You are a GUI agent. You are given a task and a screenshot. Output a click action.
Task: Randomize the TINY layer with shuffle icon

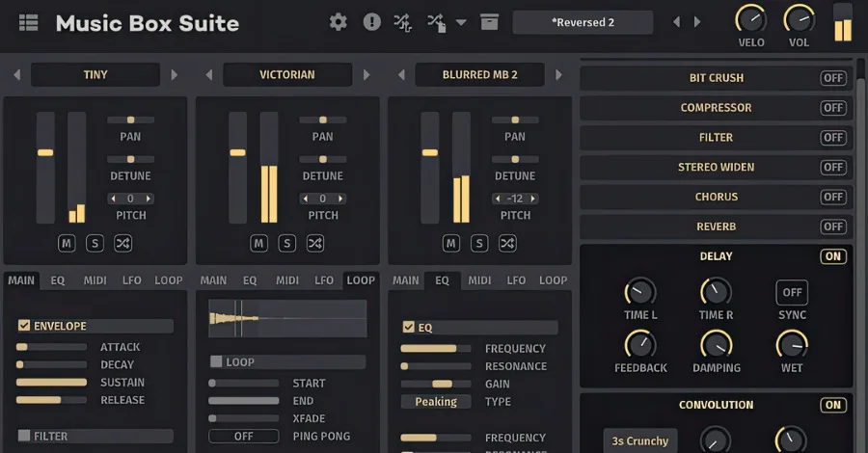pyautogui.click(x=122, y=244)
